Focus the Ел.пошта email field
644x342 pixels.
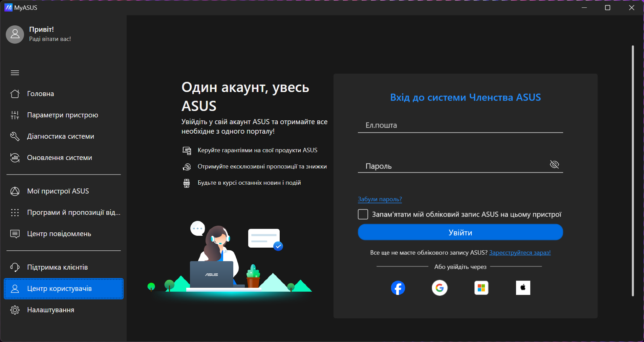(460, 125)
